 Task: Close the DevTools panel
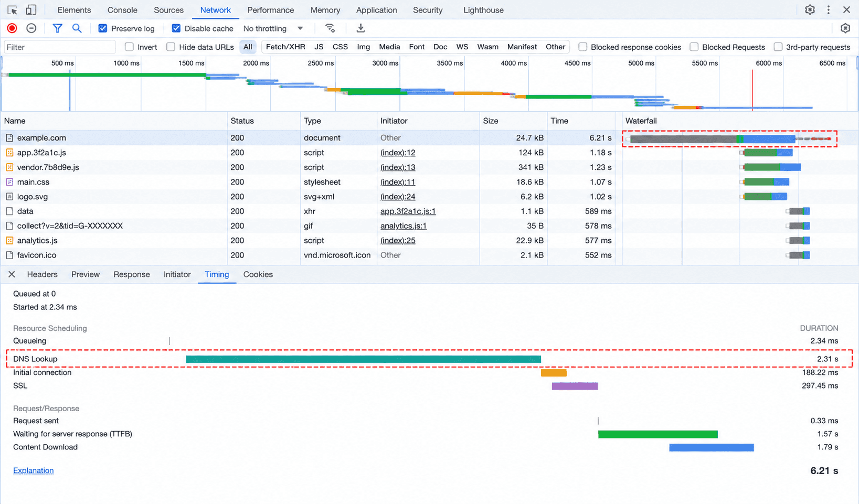coord(846,10)
